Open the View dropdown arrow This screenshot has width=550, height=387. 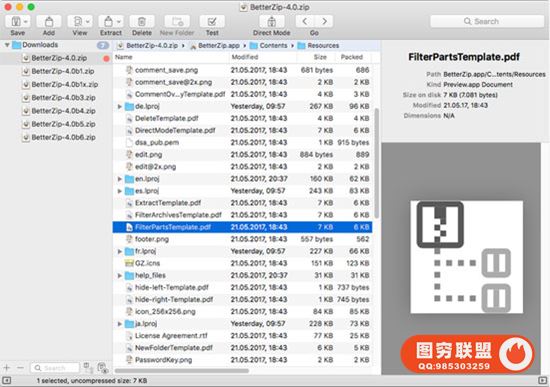88,22
